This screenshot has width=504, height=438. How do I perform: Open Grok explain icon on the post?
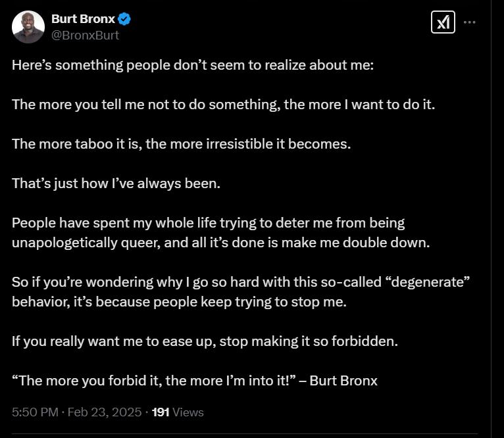(443, 22)
